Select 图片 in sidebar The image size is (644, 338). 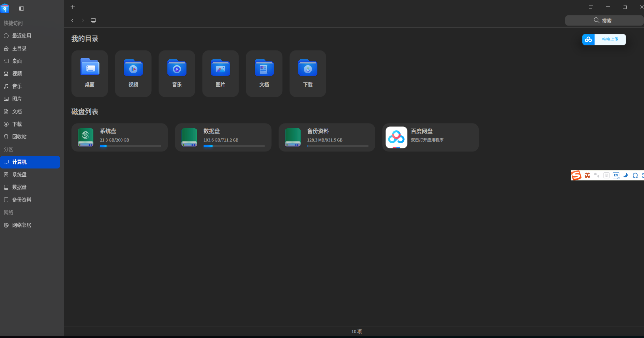coord(30,99)
